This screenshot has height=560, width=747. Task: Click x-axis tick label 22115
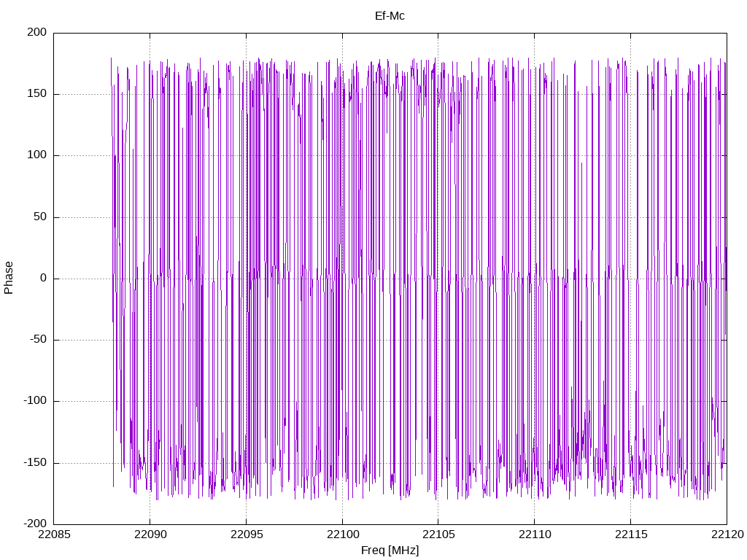[x=631, y=534]
